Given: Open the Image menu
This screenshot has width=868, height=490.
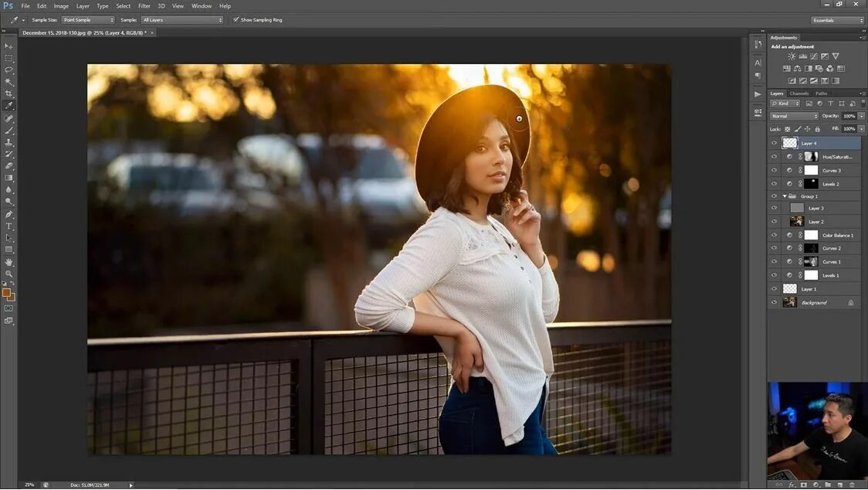Looking at the screenshot, I should (61, 6).
